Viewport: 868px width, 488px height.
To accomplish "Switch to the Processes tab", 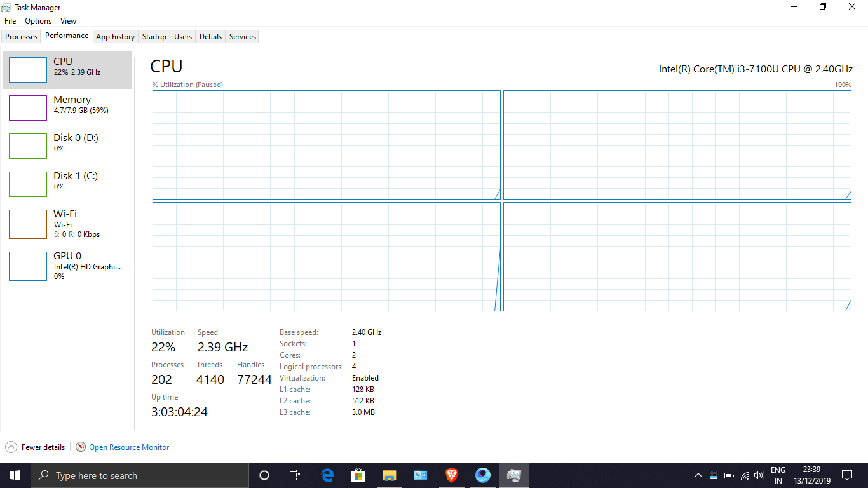I will point(22,37).
